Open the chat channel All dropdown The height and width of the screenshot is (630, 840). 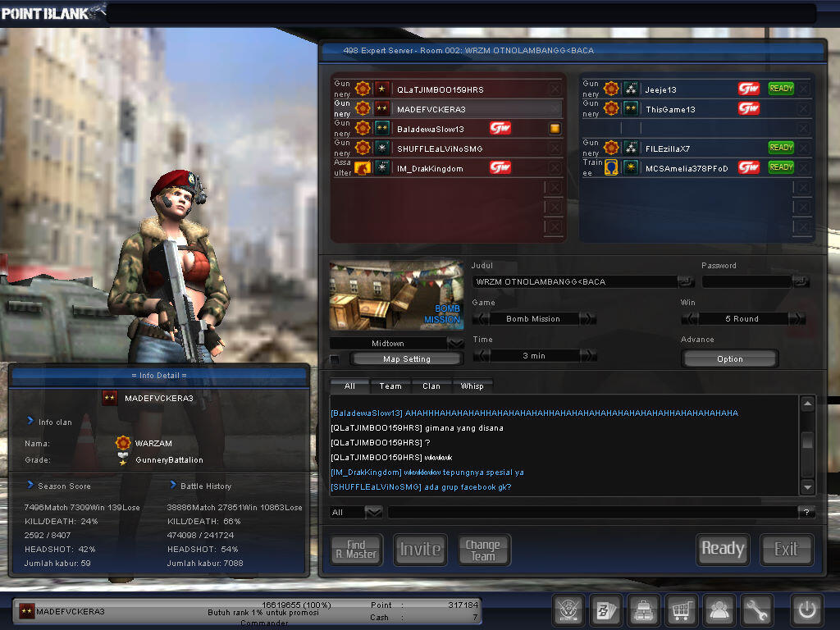point(373,513)
